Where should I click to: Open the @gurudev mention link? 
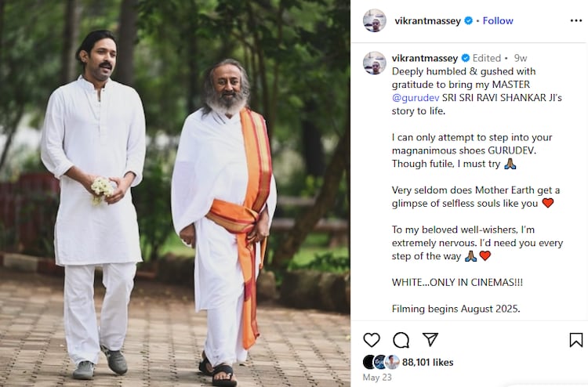pyautogui.click(x=416, y=98)
